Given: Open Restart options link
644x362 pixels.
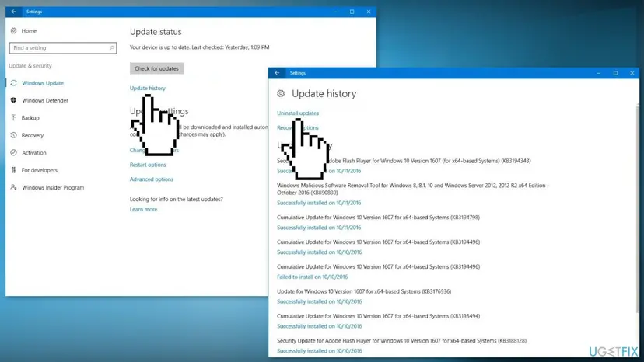Looking at the screenshot, I should coord(148,165).
